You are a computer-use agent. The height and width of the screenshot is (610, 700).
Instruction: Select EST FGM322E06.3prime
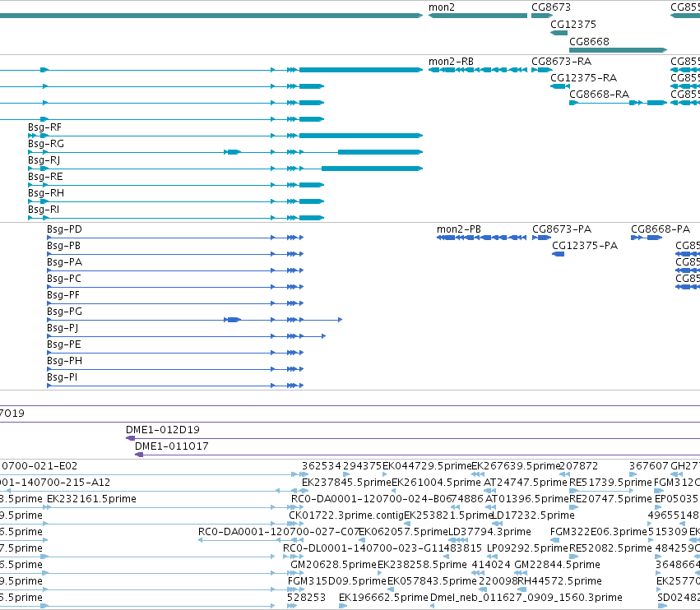[x=598, y=532]
